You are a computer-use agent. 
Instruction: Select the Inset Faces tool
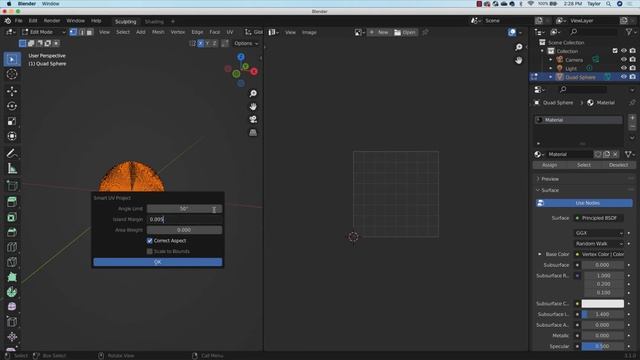coord(12,217)
